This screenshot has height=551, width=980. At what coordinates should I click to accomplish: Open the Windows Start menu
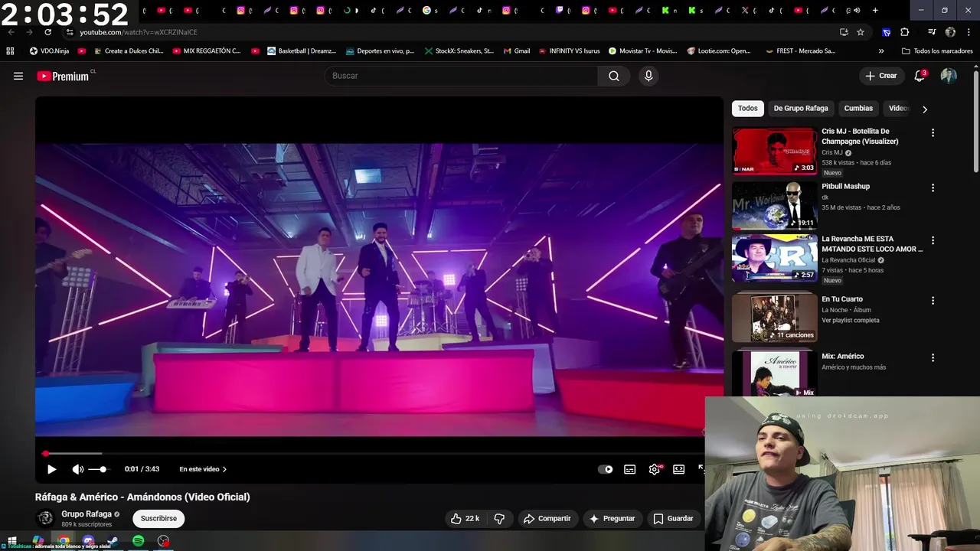[12, 541]
